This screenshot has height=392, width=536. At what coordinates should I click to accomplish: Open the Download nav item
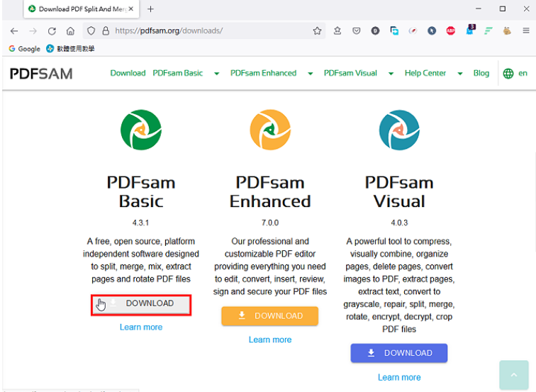[x=128, y=73]
